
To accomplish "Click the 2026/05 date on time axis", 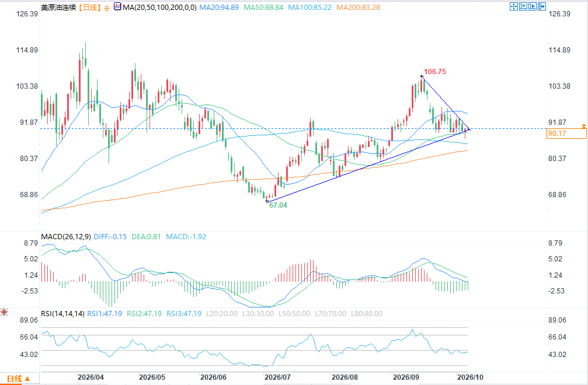I will click(152, 377).
